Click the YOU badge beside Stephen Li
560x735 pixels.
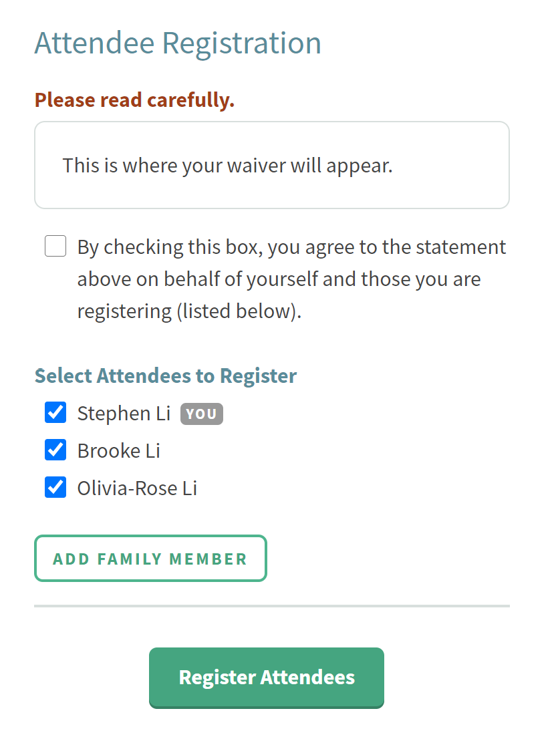click(x=201, y=414)
